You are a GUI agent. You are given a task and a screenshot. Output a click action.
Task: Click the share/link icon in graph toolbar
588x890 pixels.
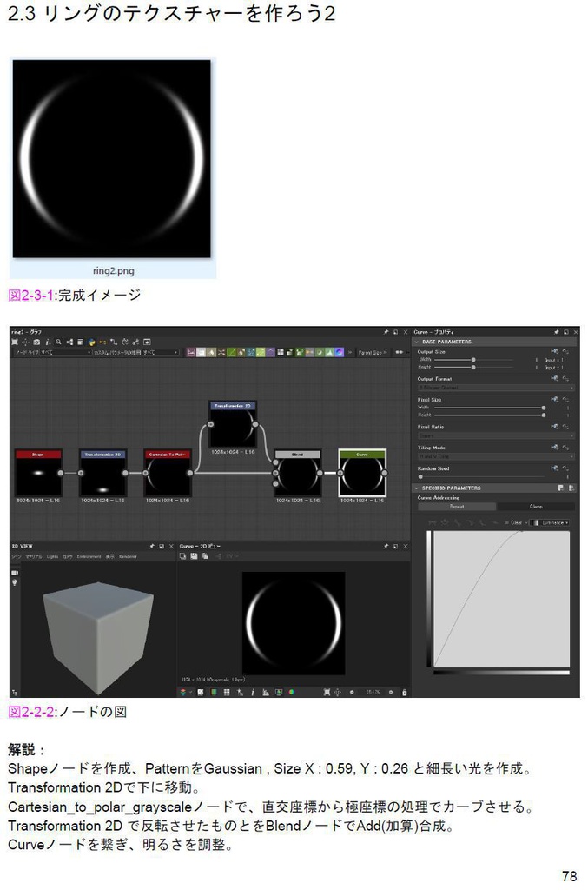click(x=69, y=342)
